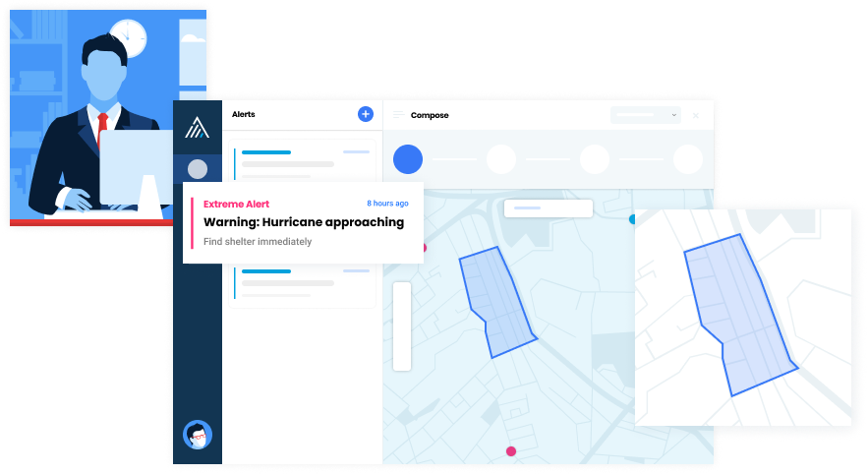Click the search field on the map
The width and height of the screenshot is (868, 474).
[549, 208]
